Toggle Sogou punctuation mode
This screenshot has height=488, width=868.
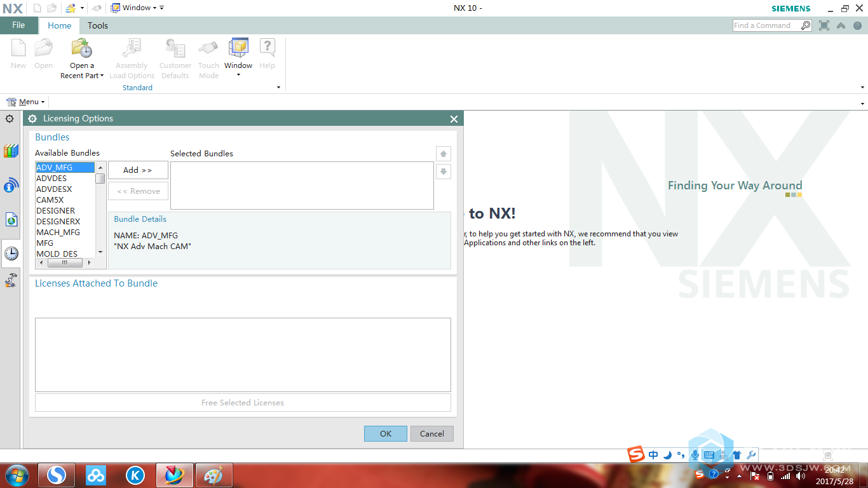[x=681, y=455]
